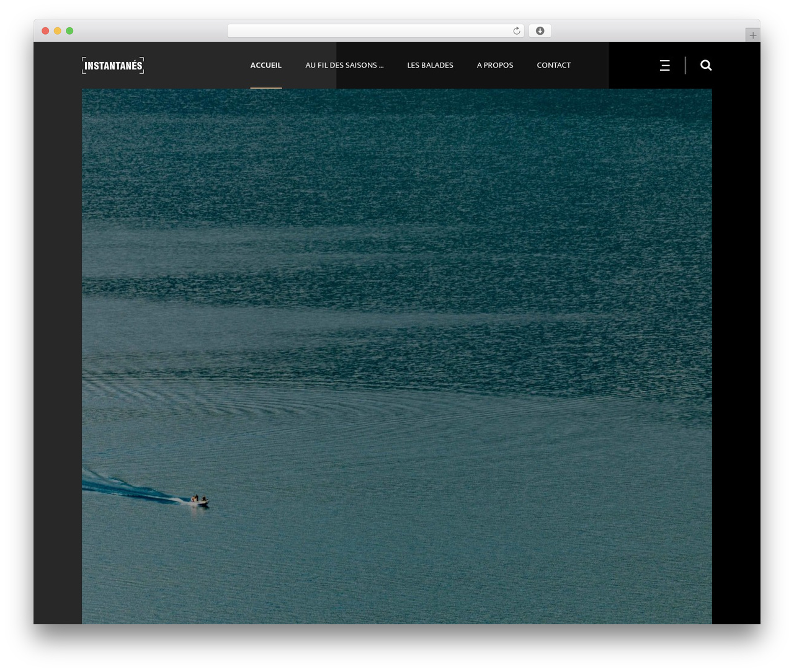The width and height of the screenshot is (794, 672).
Task: Open a new tab with the plus button
Action: pos(752,35)
